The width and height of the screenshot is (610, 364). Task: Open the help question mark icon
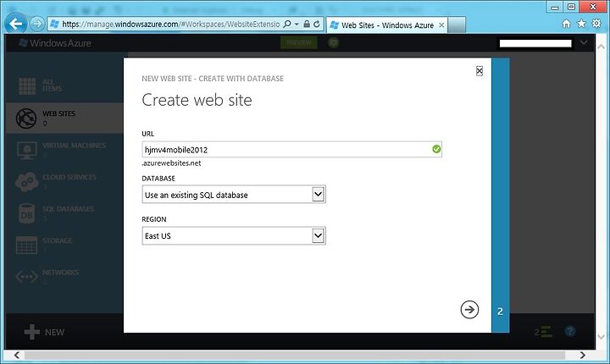pyautogui.click(x=570, y=331)
